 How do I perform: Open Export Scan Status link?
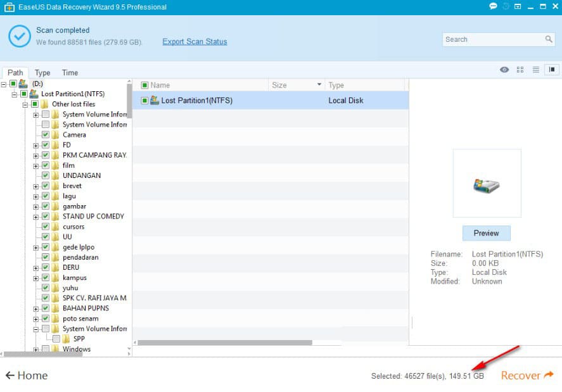pos(195,42)
